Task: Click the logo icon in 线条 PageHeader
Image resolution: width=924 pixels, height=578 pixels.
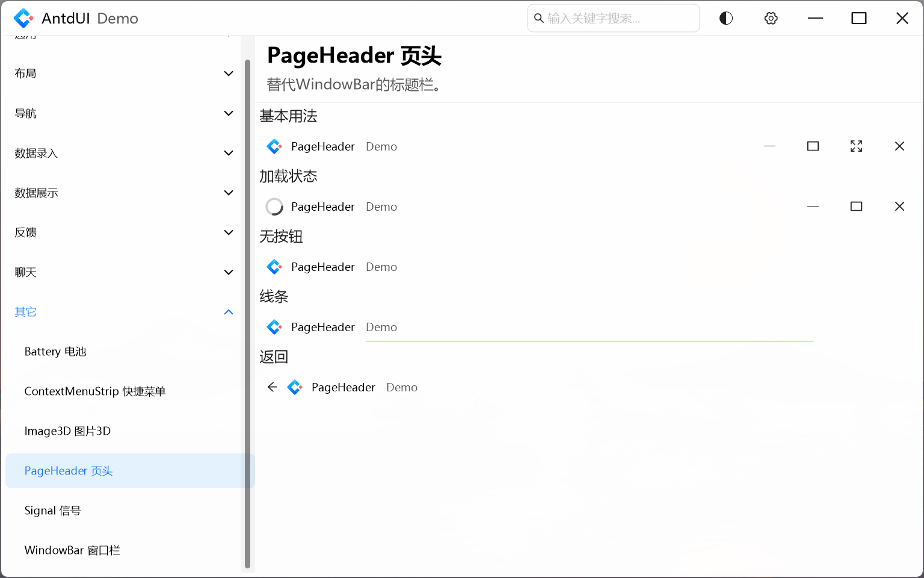Action: pyautogui.click(x=274, y=327)
